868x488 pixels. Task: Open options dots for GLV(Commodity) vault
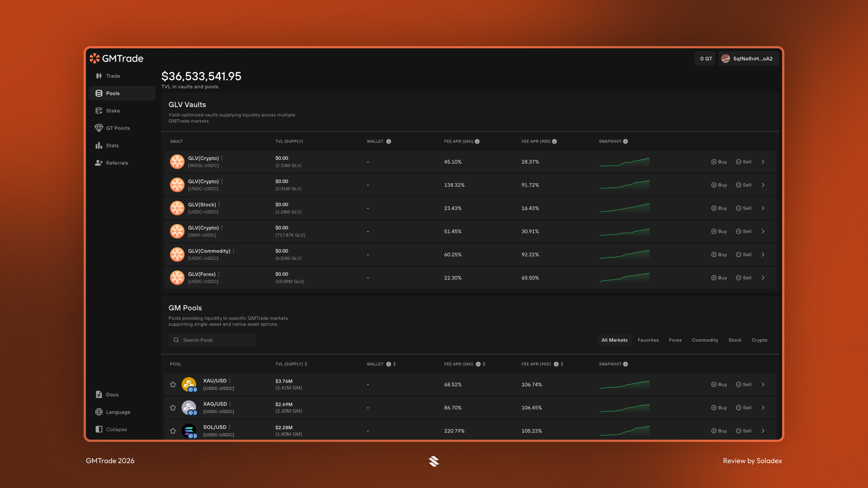tap(233, 251)
